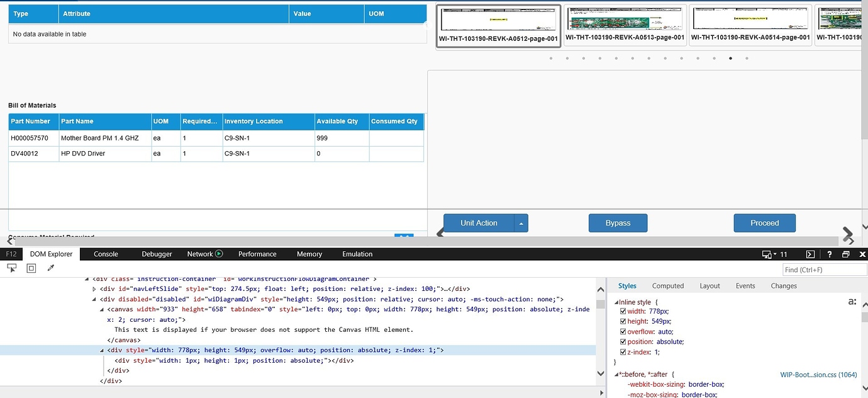Image resolution: width=868 pixels, height=398 pixels.
Task: Open the browser emulation mode icon beside 11
Action: tap(767, 254)
